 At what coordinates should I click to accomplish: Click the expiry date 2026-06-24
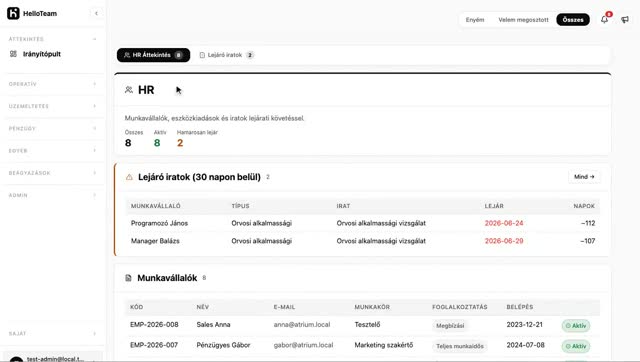point(504,223)
